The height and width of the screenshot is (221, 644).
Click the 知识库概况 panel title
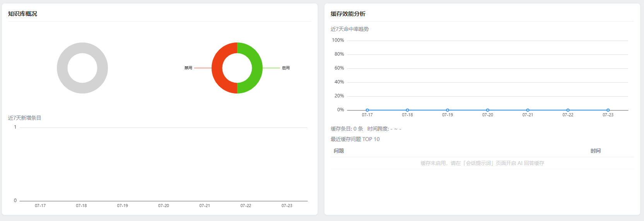click(x=22, y=14)
